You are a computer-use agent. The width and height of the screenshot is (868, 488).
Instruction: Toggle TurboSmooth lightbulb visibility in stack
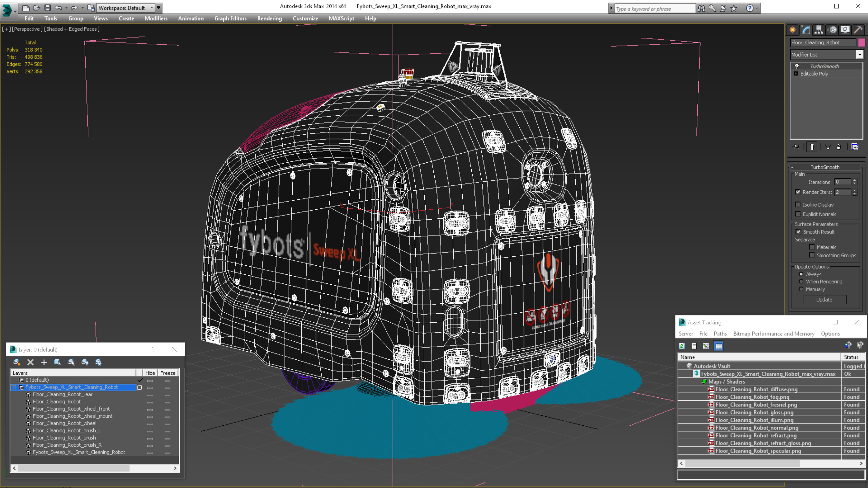pyautogui.click(x=797, y=66)
